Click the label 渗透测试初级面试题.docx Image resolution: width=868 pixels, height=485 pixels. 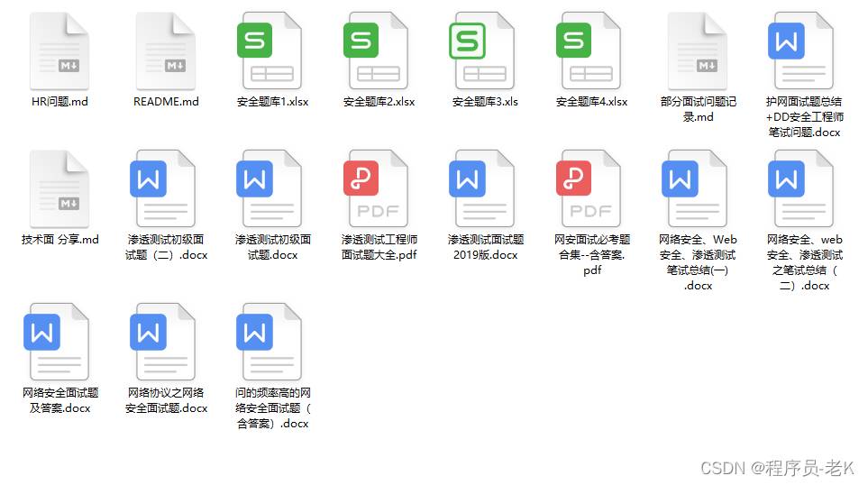(x=272, y=247)
